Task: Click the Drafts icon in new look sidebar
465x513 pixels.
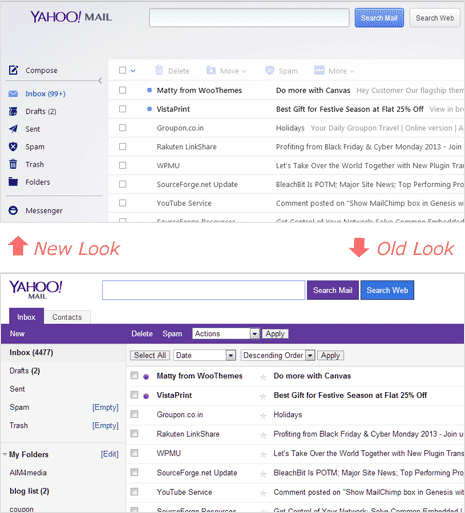Action: pyautogui.click(x=13, y=111)
